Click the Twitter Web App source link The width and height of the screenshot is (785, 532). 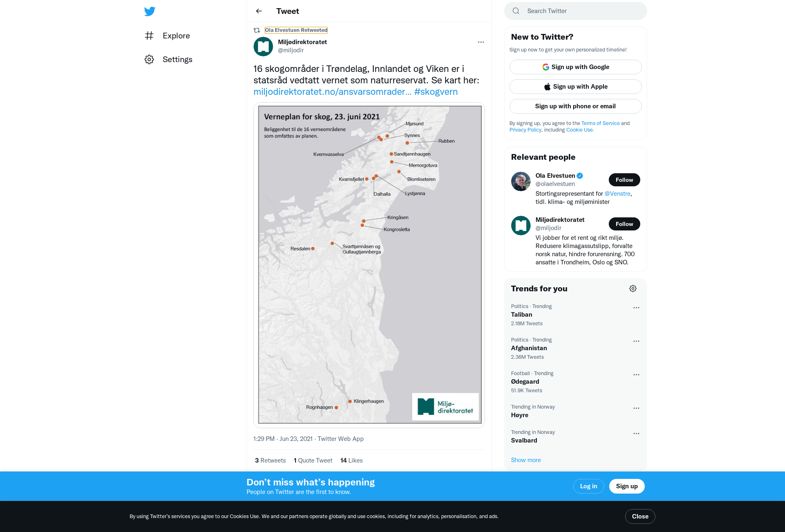click(x=341, y=439)
